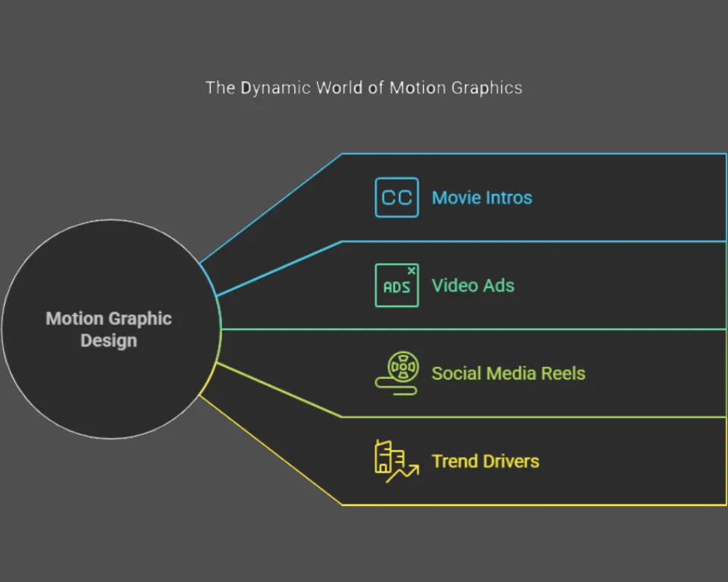The height and width of the screenshot is (582, 728).
Task: Click the CC closed-caption icon
Action: pyautogui.click(x=397, y=197)
